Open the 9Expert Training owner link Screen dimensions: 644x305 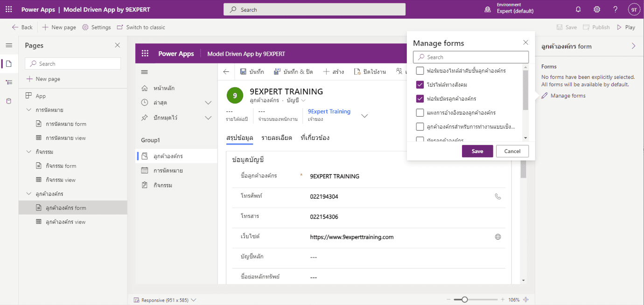pos(329,111)
